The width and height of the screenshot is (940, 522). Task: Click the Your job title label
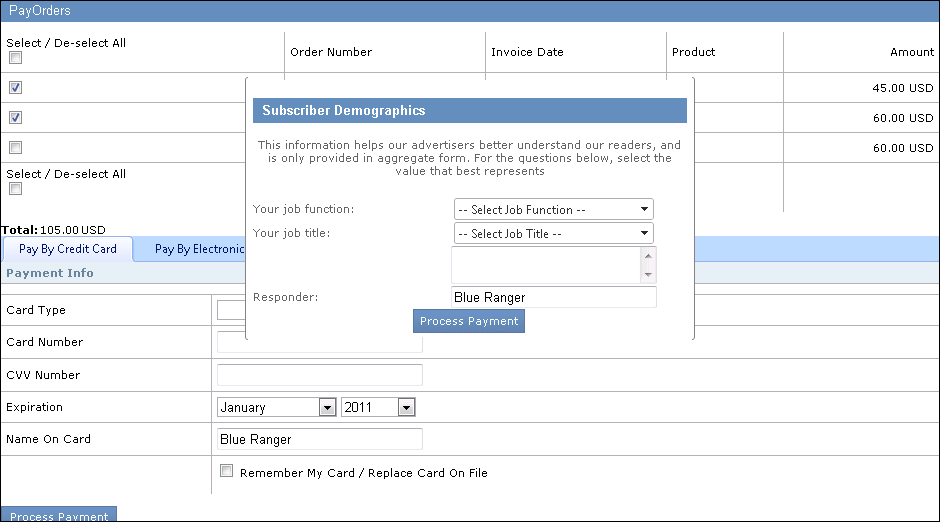[x=291, y=233]
